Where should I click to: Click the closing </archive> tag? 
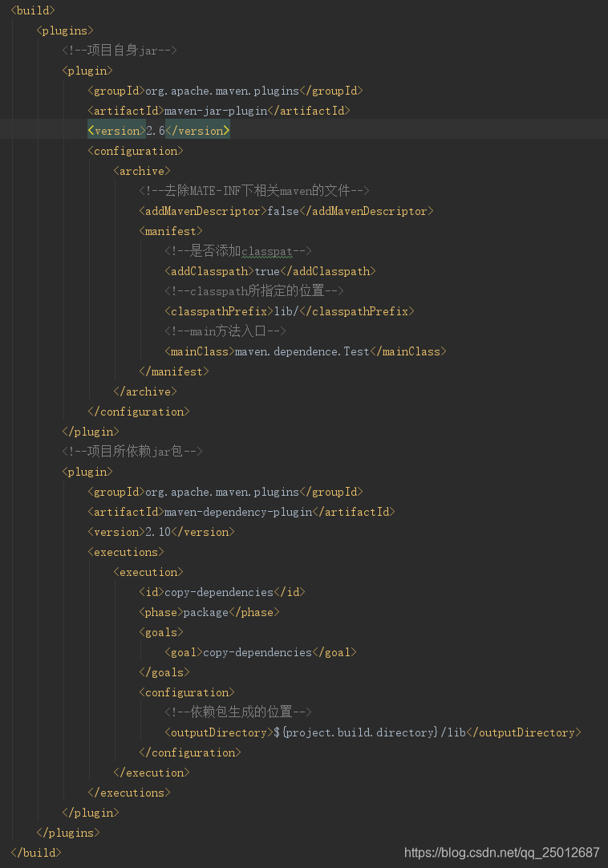pos(145,391)
